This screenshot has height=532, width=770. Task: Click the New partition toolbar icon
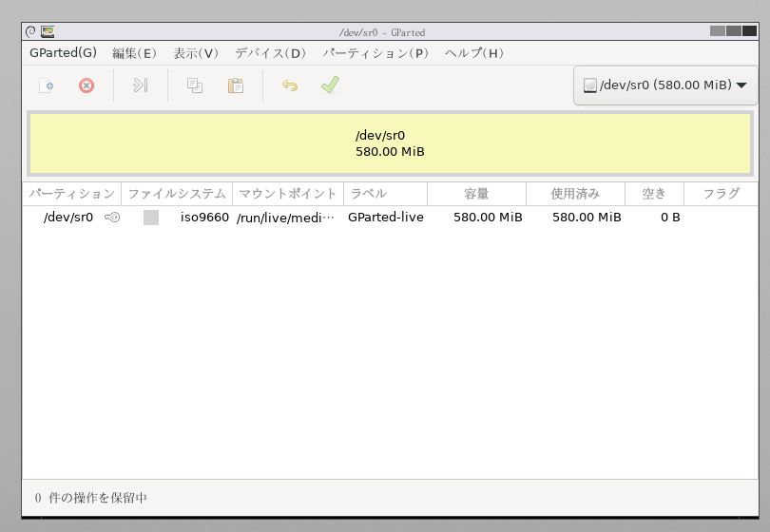point(46,85)
